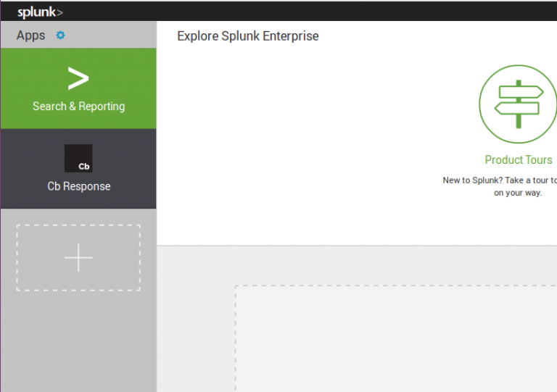Click the green signpost Product Tours icon
This screenshot has width=557, height=392.
coord(517,104)
